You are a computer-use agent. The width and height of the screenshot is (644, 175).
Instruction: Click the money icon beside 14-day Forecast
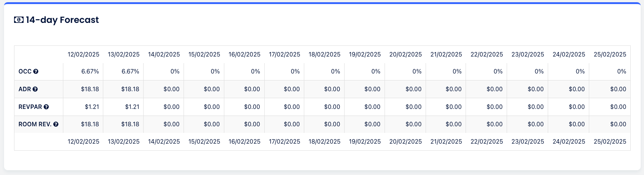19,20
